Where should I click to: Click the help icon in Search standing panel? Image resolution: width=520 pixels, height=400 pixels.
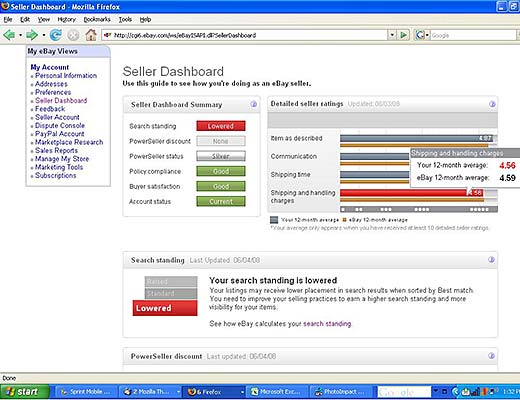(x=491, y=260)
